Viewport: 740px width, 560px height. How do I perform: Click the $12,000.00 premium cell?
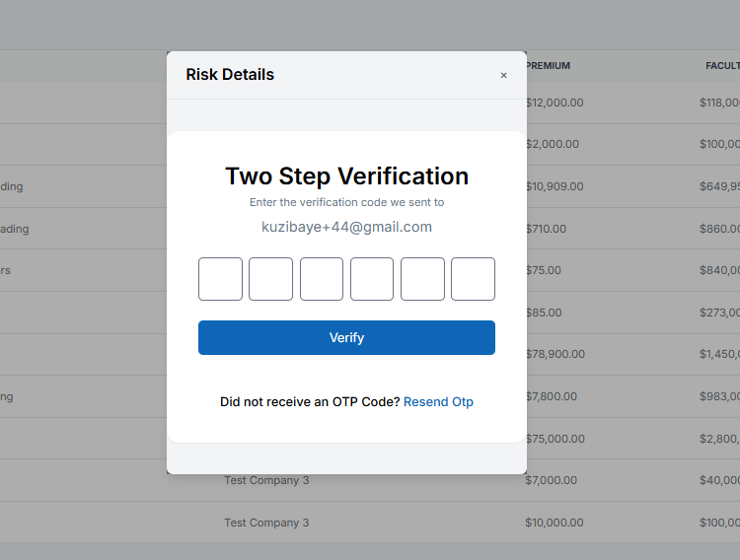tap(555, 103)
